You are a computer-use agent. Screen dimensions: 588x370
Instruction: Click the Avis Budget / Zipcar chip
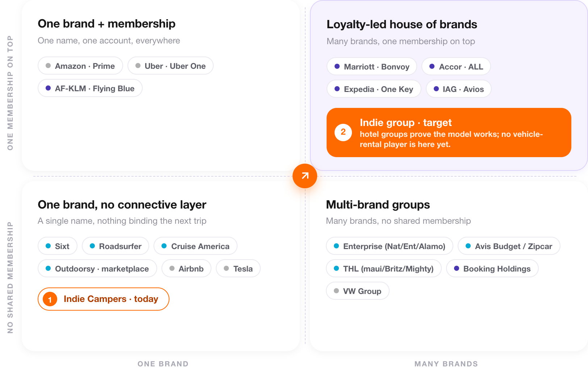click(x=509, y=246)
